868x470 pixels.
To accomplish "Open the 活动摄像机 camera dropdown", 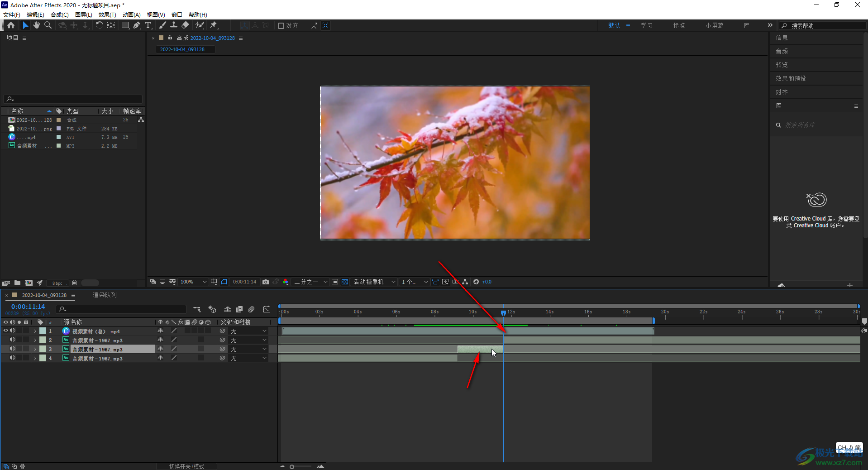I will point(374,282).
